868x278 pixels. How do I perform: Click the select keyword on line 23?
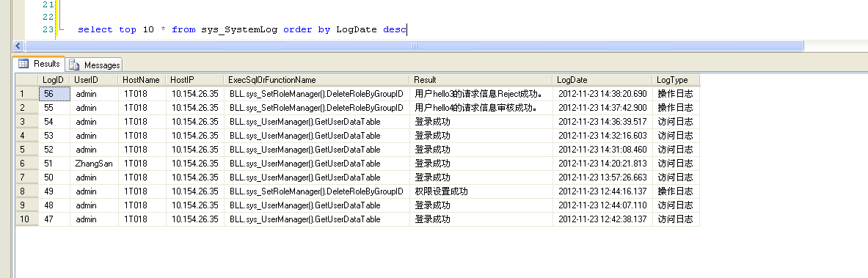click(95, 30)
